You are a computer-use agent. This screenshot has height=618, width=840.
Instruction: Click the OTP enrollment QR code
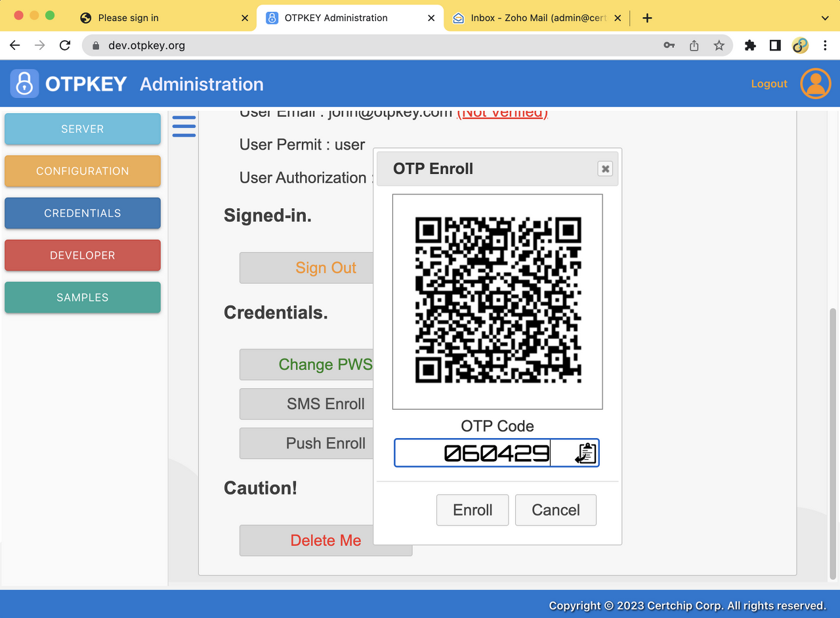(x=497, y=301)
